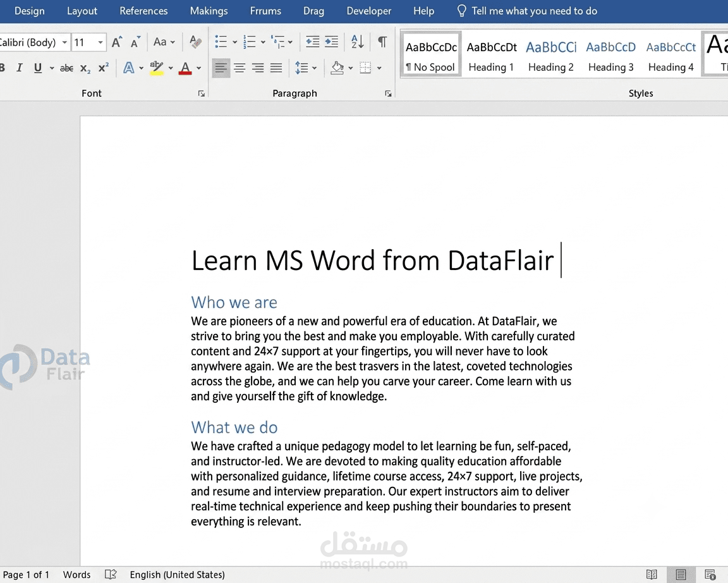
Task: Expand the font color arrow
Action: pos(198,68)
